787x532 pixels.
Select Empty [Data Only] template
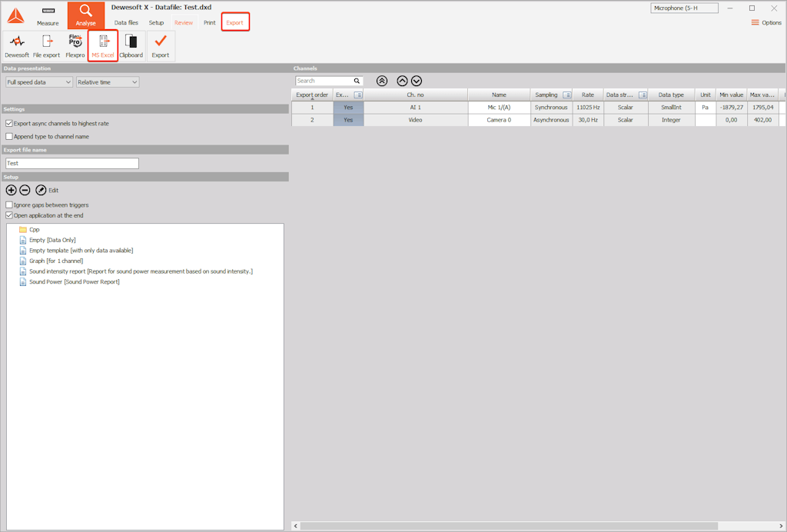click(48, 240)
